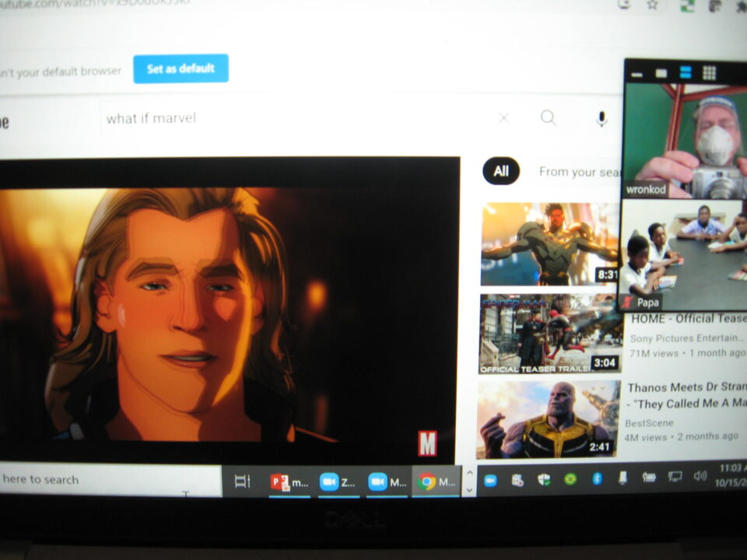Collapse the Zoom panel with the dash button

click(637, 74)
